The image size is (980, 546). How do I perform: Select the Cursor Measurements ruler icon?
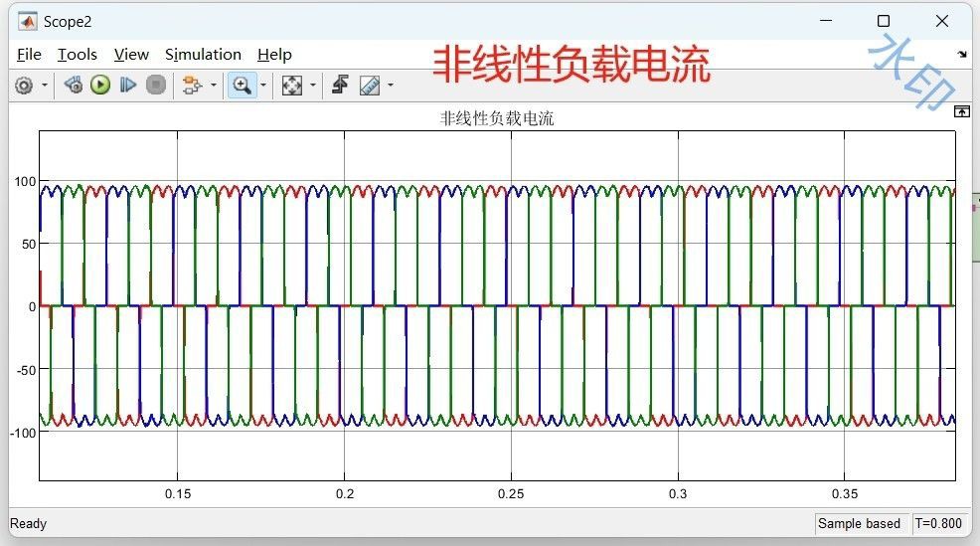(370, 86)
